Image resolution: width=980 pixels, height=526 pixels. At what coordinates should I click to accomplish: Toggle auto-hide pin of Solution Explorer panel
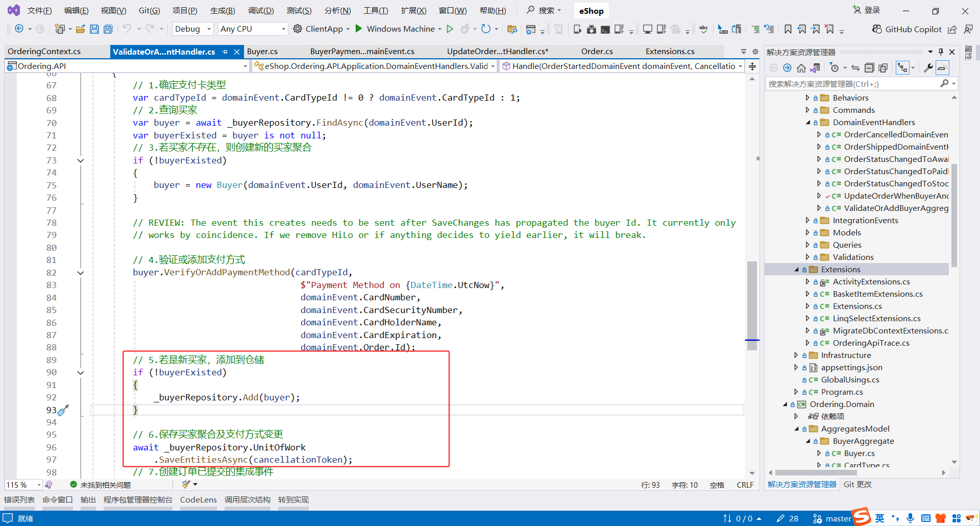[x=941, y=52]
